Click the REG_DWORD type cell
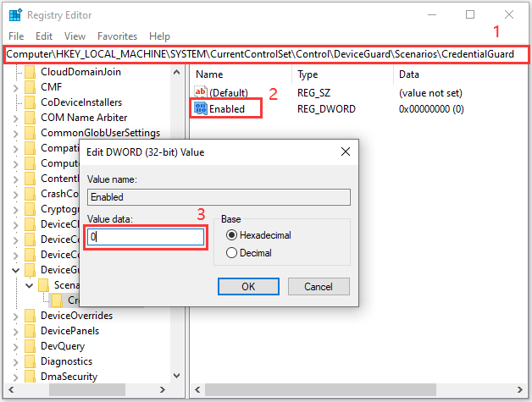The image size is (532, 402). click(326, 109)
